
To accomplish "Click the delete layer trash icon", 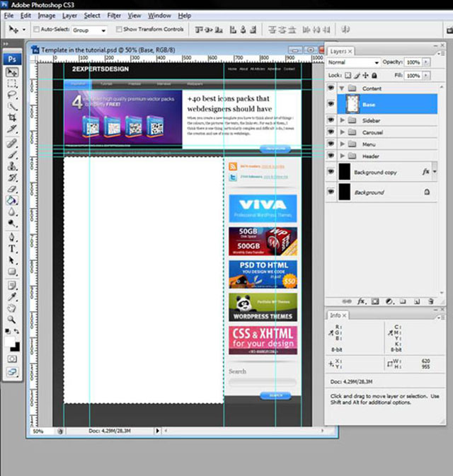I will [430, 301].
